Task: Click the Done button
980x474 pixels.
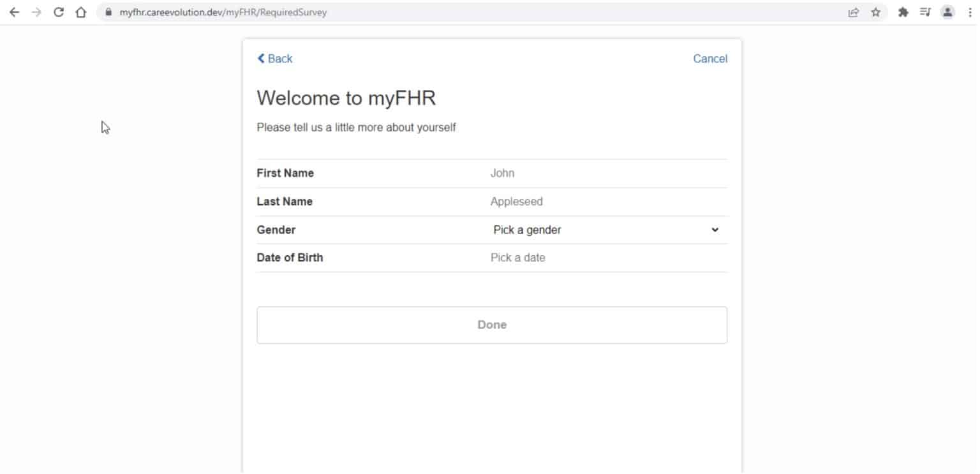Action: (492, 325)
